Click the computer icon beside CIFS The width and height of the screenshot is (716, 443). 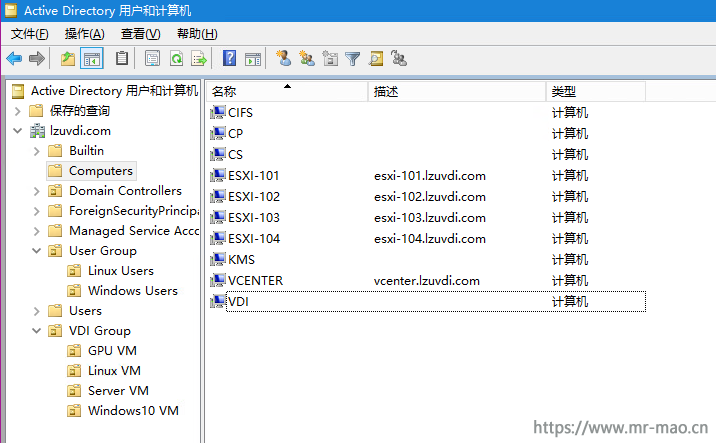[x=218, y=112]
